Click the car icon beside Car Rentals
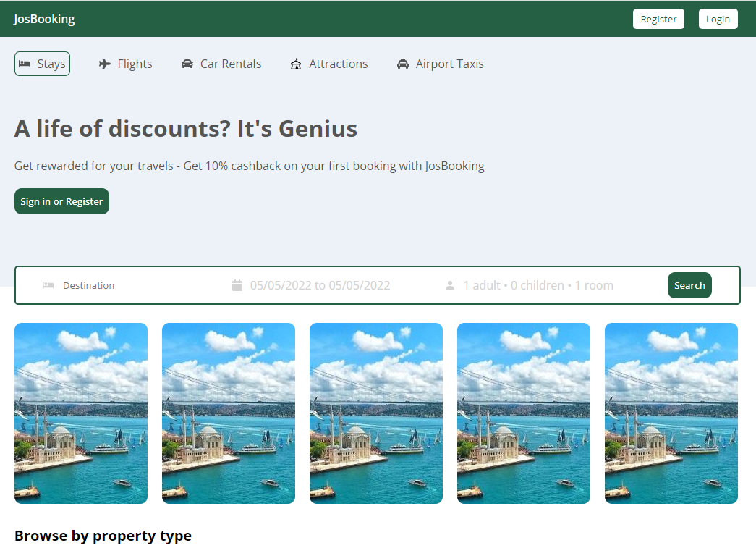Image resolution: width=756 pixels, height=548 pixels. tap(187, 64)
